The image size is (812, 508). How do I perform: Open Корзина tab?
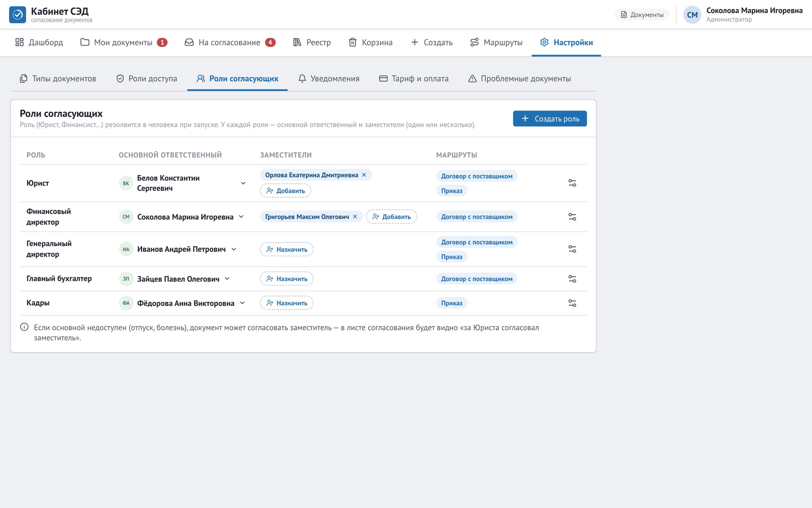point(370,42)
